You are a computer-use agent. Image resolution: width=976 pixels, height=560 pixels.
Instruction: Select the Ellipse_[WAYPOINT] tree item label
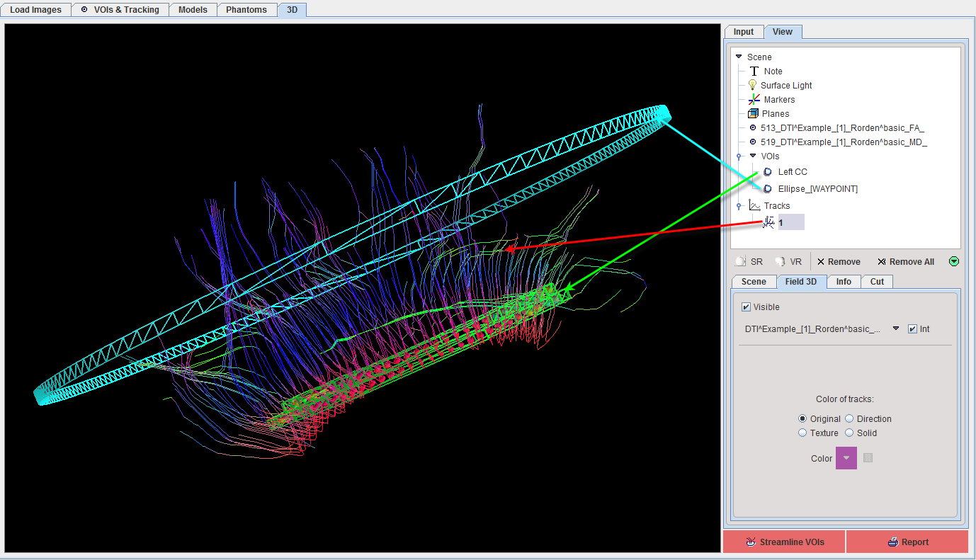point(818,189)
